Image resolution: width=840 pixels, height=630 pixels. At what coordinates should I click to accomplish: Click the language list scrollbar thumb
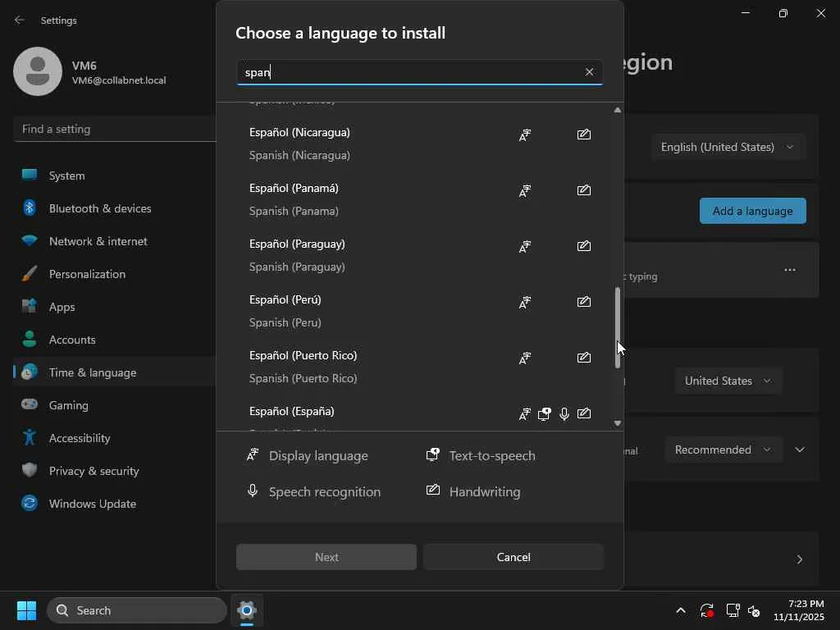click(617, 328)
